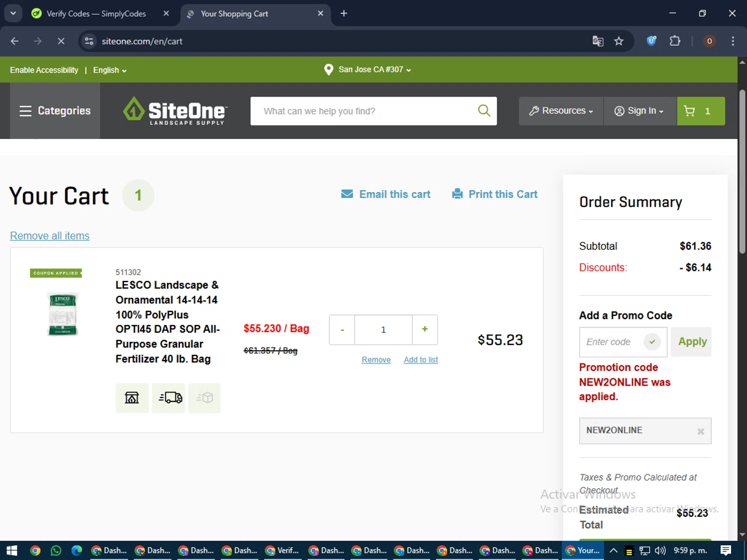The image size is (747, 560).
Task: Click the $55.230 / Bag price
Action: (276, 329)
